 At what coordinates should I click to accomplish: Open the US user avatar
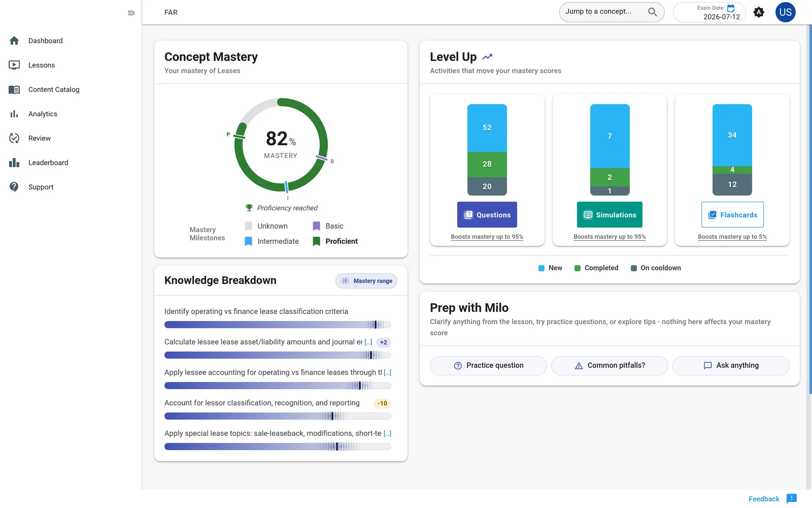pyautogui.click(x=786, y=12)
